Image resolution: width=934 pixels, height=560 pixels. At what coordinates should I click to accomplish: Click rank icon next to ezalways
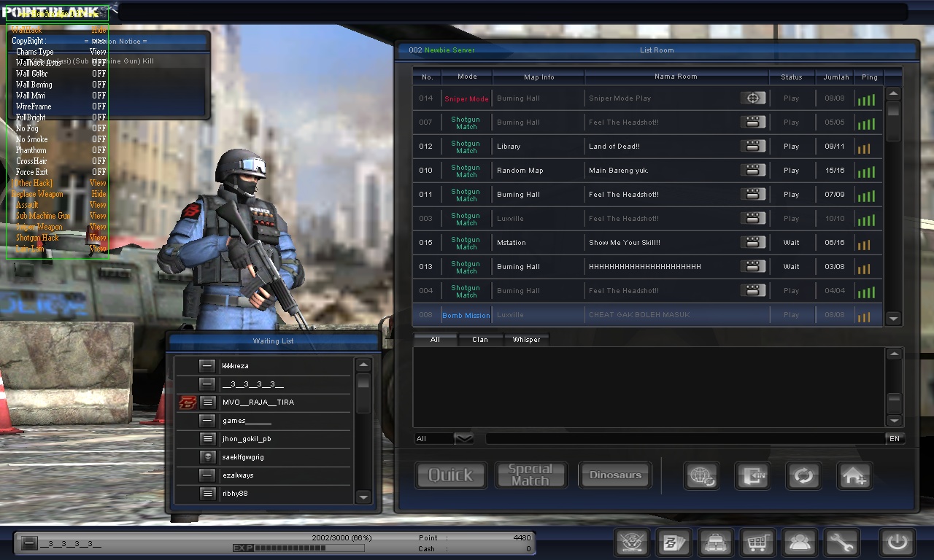(207, 475)
